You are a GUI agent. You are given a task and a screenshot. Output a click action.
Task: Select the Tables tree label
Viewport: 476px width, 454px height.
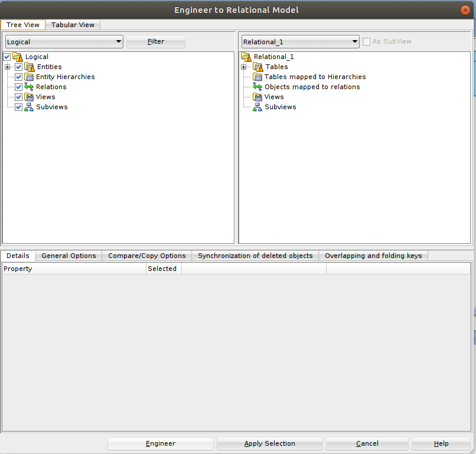[277, 67]
